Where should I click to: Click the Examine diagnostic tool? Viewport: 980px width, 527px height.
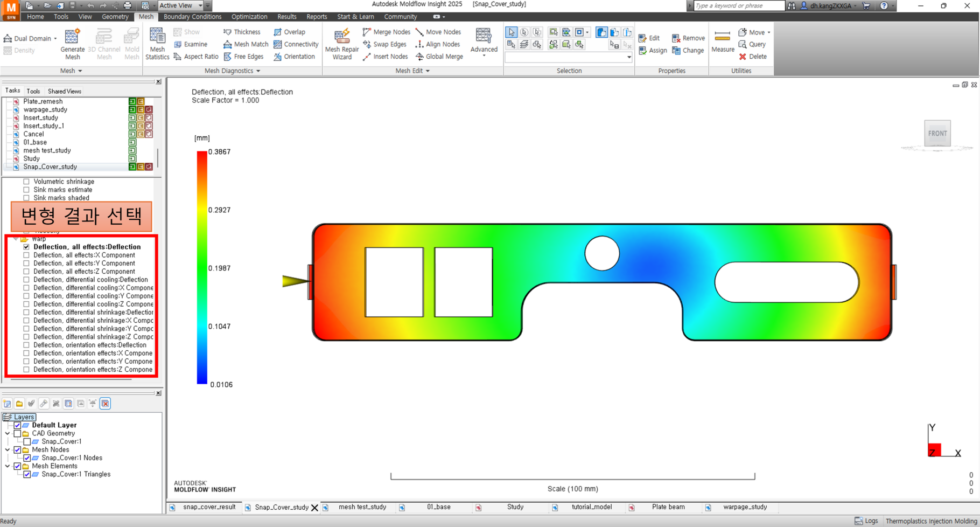pyautogui.click(x=190, y=44)
